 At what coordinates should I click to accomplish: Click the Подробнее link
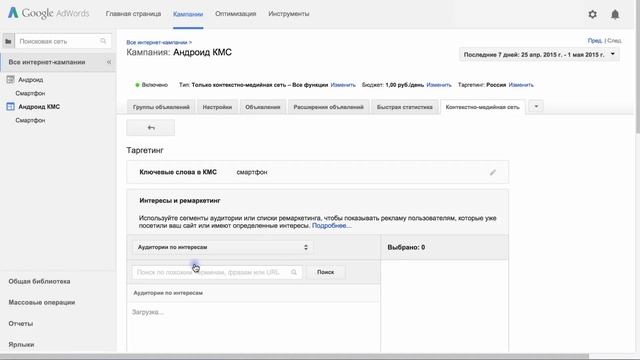click(331, 225)
